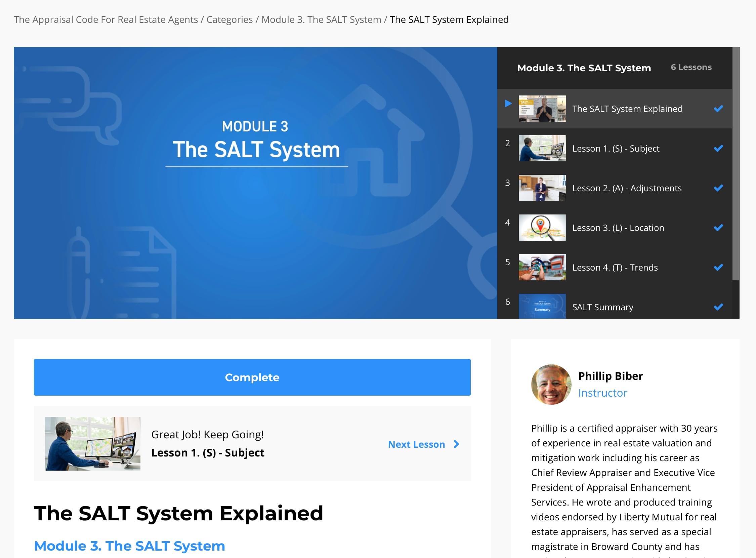Click the Next Lesson link
Image resolution: width=756 pixels, height=558 pixels.
point(416,444)
